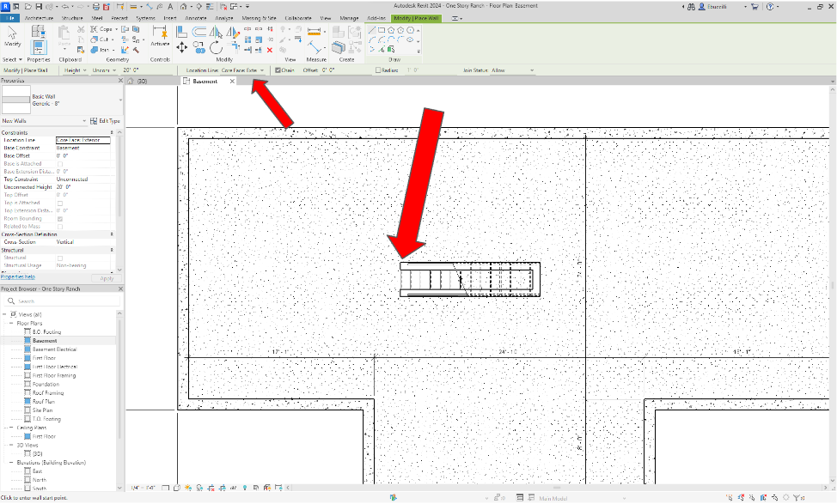Viewport: 837px width, 504px height.
Task: Select the Basement view tab
Action: pyautogui.click(x=206, y=81)
